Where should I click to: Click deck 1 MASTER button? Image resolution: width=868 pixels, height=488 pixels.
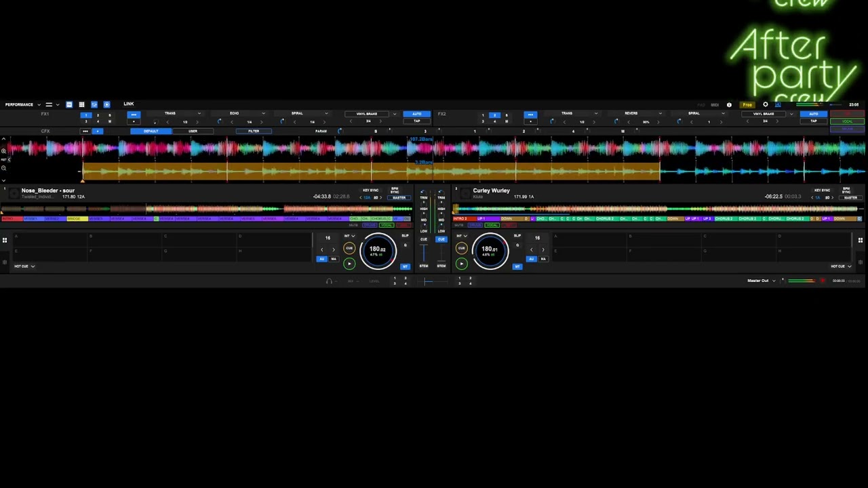pyautogui.click(x=399, y=198)
